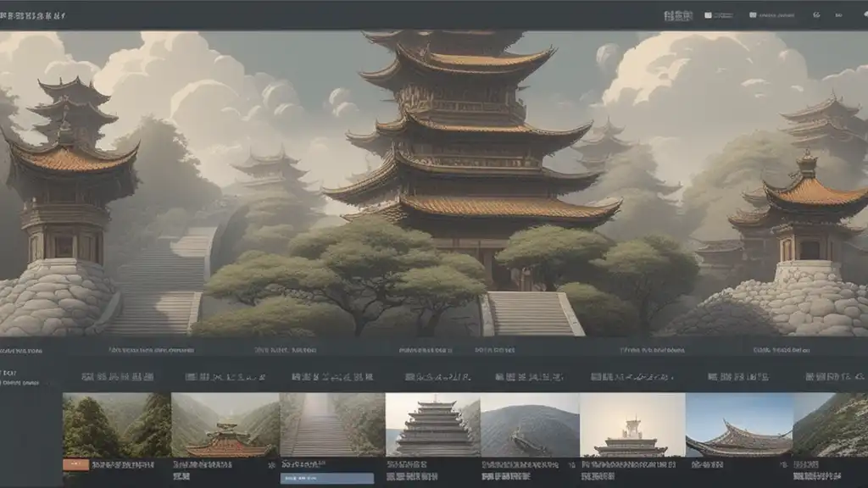
Task: Open the hazy sunlit temple thumbnail
Action: [632, 424]
